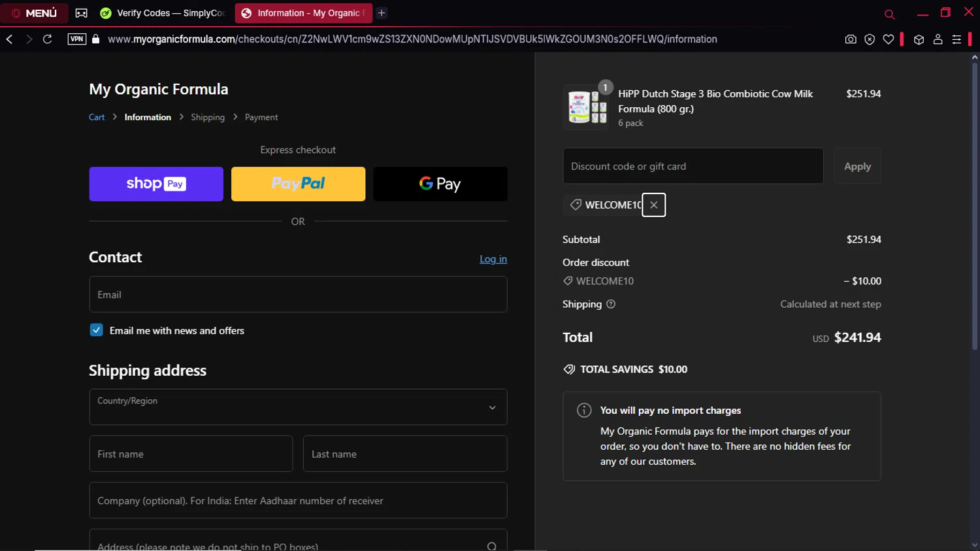Select the Information - My Organic tab

303,13
